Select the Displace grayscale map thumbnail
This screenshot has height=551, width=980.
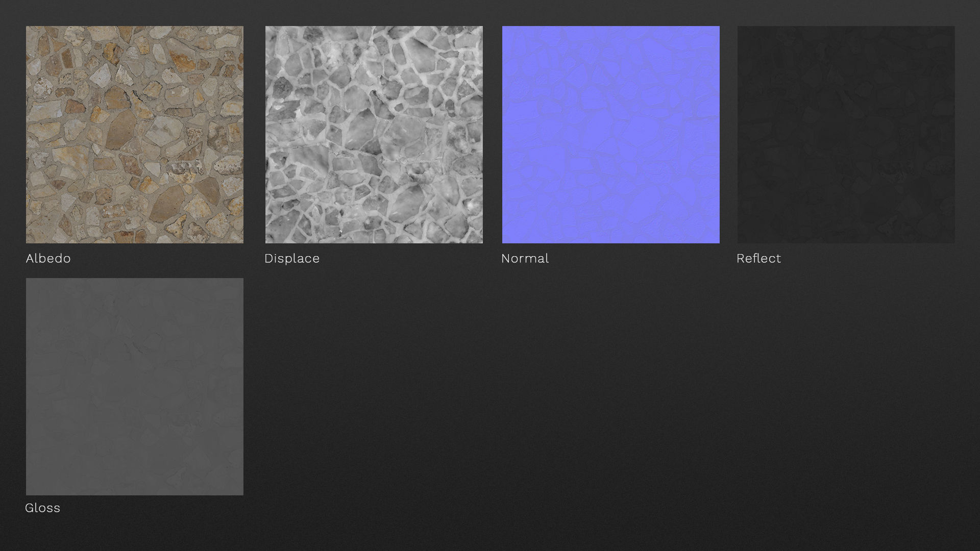coord(374,135)
